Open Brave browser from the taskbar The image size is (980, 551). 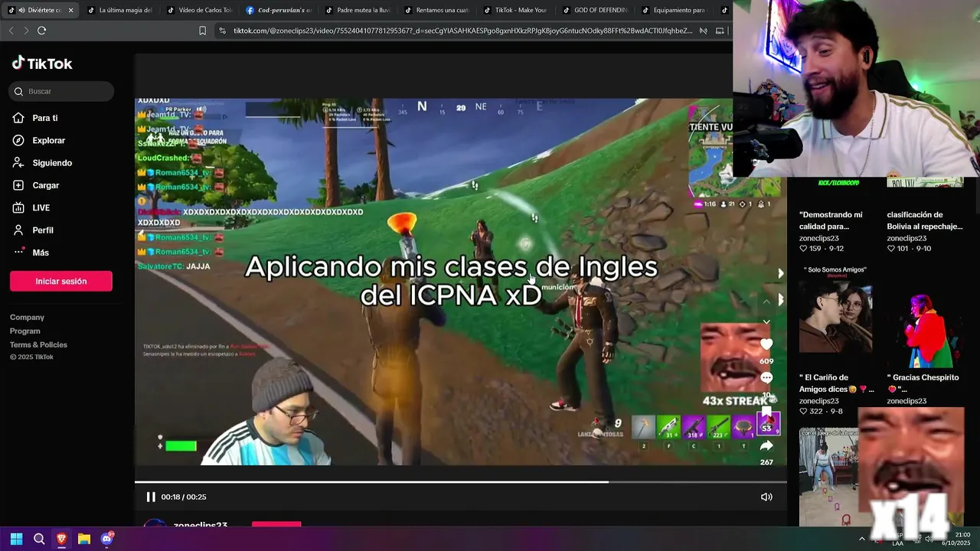[61, 539]
